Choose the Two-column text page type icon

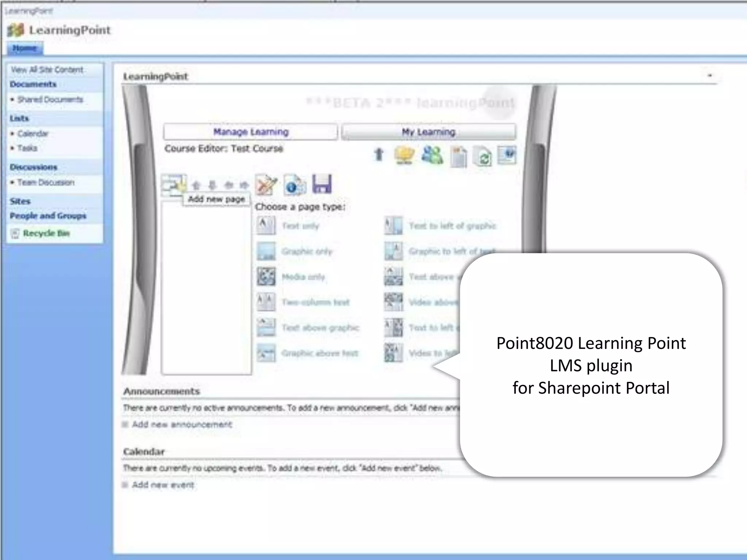[x=266, y=302]
